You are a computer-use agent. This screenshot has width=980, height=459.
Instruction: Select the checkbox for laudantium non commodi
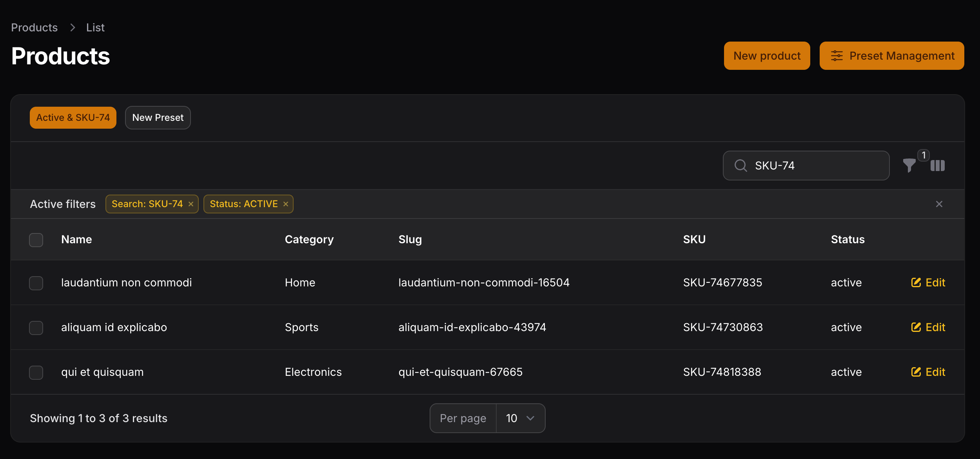36,283
